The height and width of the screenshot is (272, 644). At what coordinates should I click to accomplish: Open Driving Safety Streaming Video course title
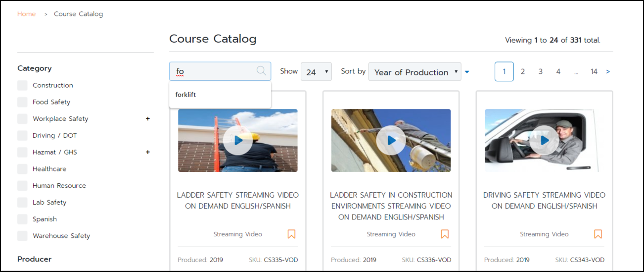coord(544,201)
